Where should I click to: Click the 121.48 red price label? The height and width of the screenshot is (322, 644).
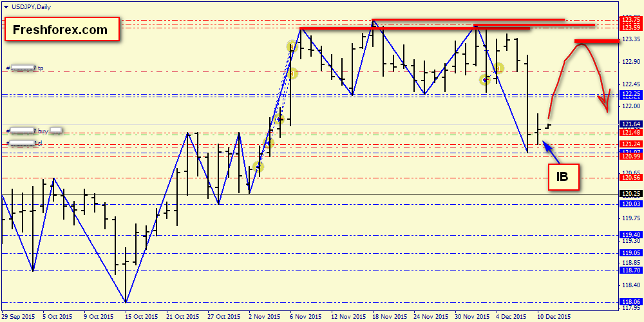point(631,132)
